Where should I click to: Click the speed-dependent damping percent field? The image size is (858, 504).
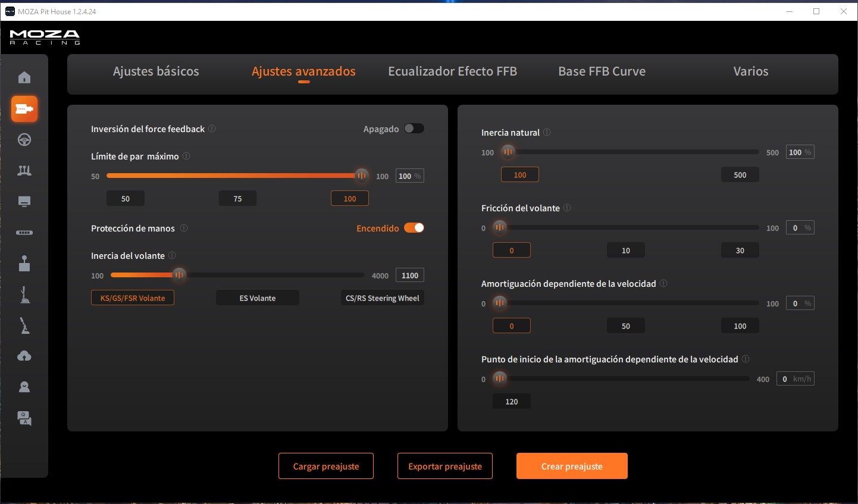point(800,303)
